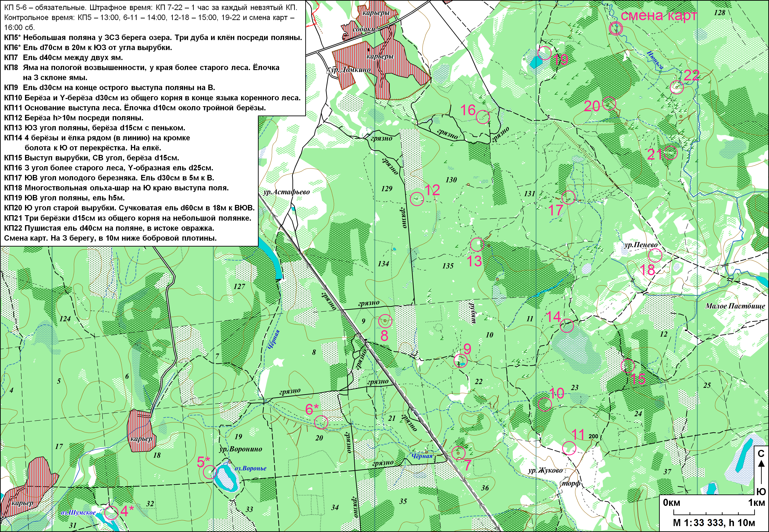
Task: Click the control point 8 circle
Action: 385,321
